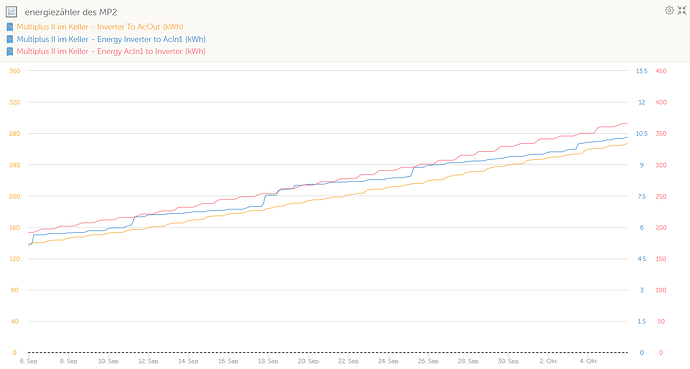Image resolution: width=690 pixels, height=369 pixels.
Task: Click the pink '100' right axis value
Action: point(661,290)
